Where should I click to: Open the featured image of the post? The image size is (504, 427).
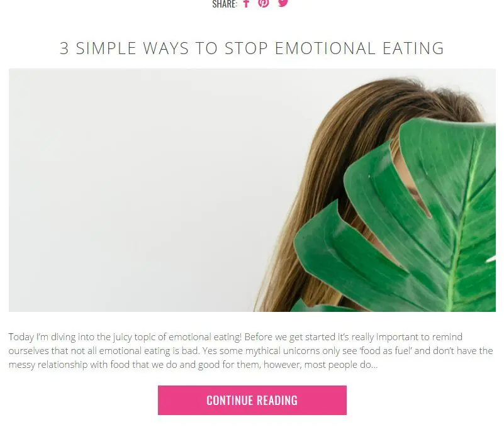tap(252, 190)
